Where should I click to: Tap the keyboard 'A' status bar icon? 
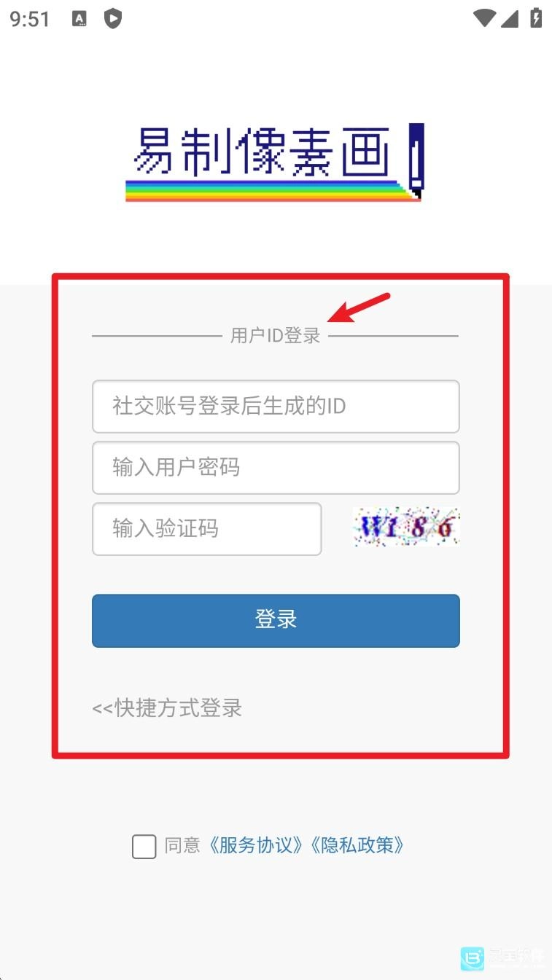click(79, 19)
